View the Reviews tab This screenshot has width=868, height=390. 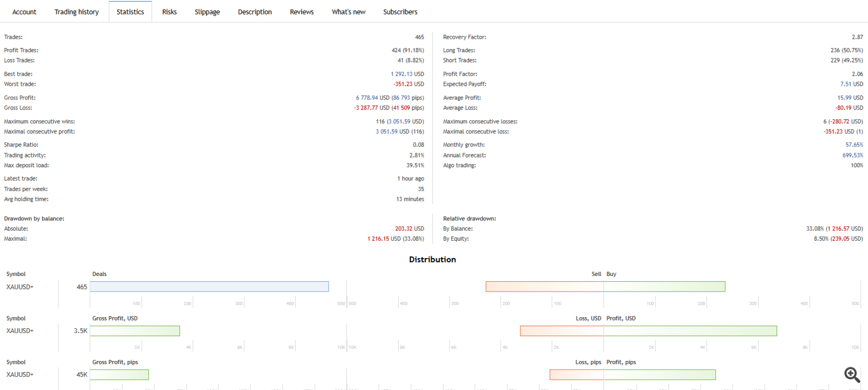point(301,12)
